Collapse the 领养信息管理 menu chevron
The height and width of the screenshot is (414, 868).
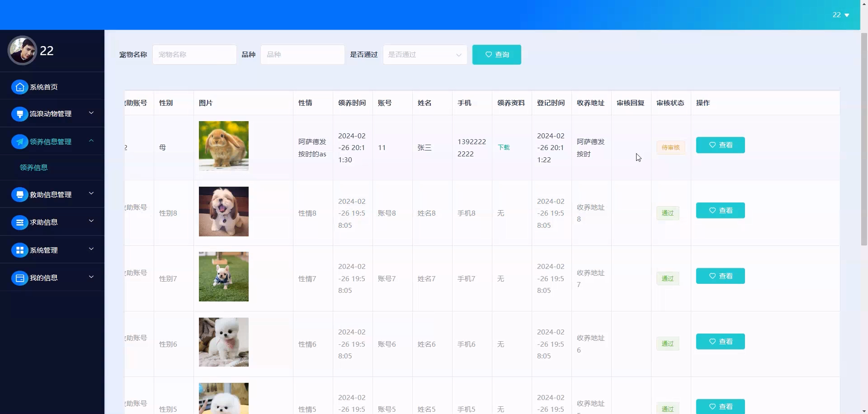click(91, 141)
